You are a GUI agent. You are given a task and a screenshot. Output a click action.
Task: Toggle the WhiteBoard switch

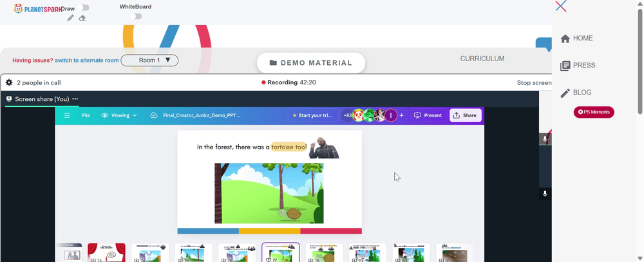coord(136,17)
